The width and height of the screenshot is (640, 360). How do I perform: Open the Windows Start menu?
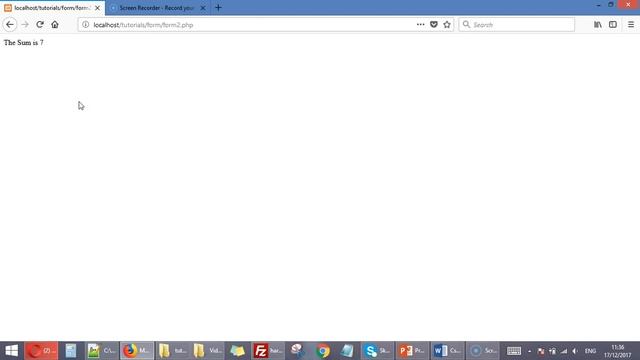[11, 351]
